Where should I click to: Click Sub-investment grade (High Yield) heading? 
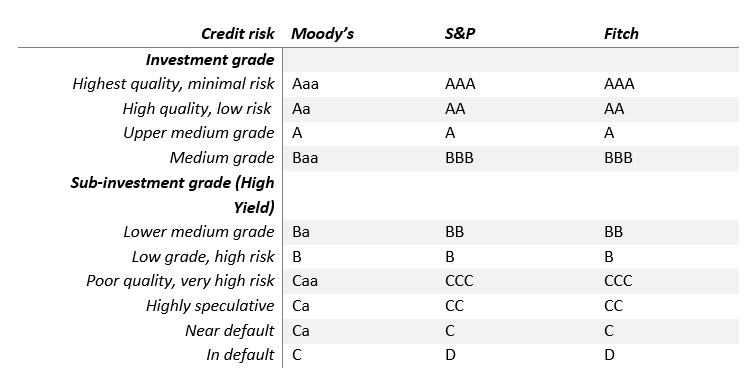(x=172, y=195)
